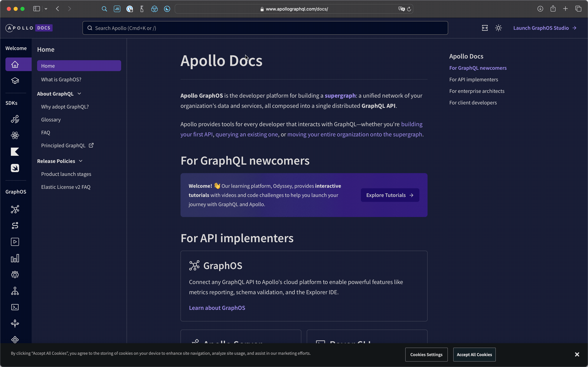
Task: Open the sidebar tab chooser chevron near back button
Action: pos(46,9)
